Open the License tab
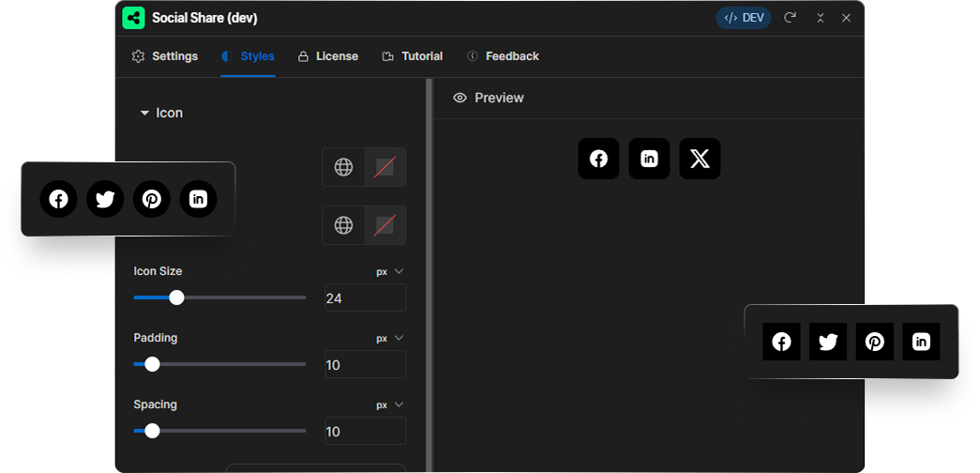980x473 pixels. [x=328, y=56]
